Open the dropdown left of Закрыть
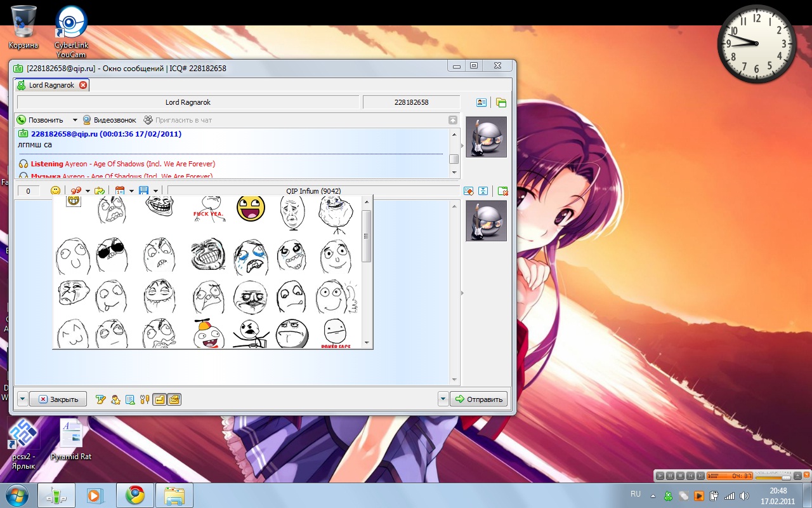812x508 pixels. [22, 399]
